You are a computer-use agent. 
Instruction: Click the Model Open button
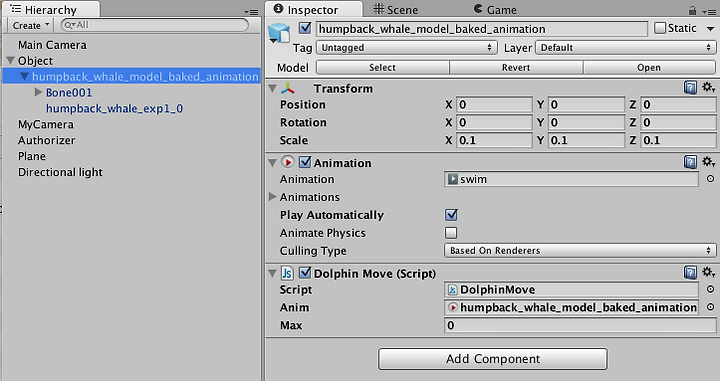pyautogui.click(x=649, y=67)
